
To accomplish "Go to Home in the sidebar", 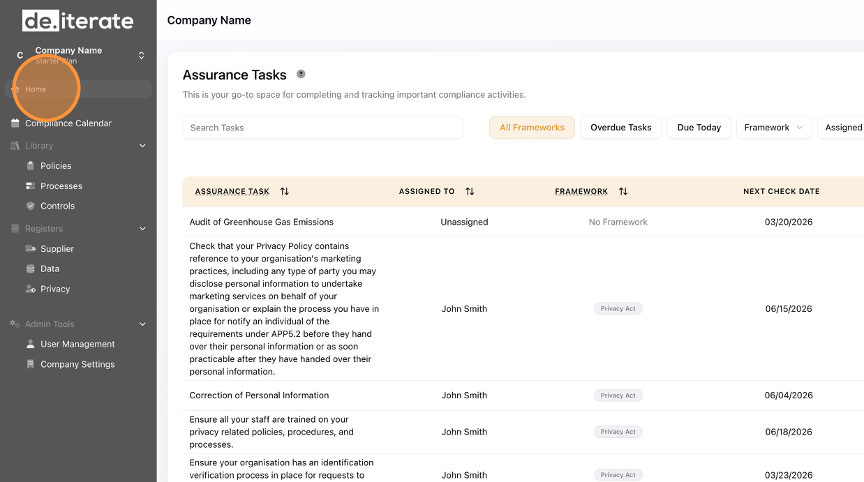I will 36,89.
